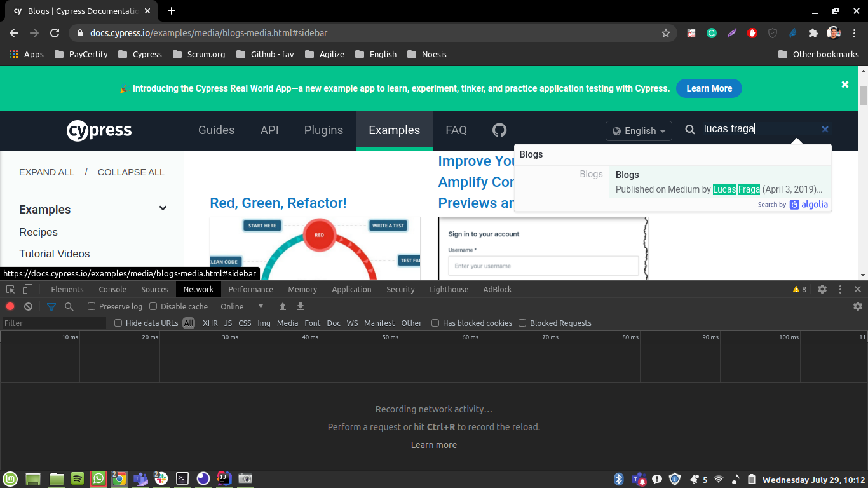Open the Cypress GitHub repository icon
The image size is (868, 488).
tap(499, 130)
